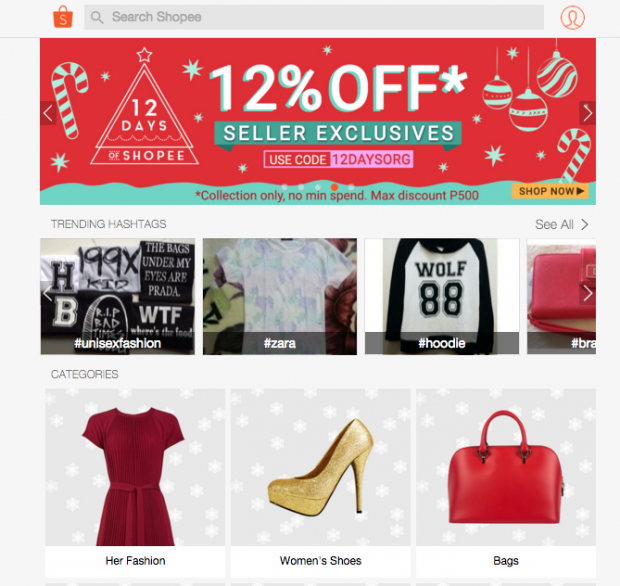Select the orange active carousel dot
620x586 pixels.
[335, 187]
